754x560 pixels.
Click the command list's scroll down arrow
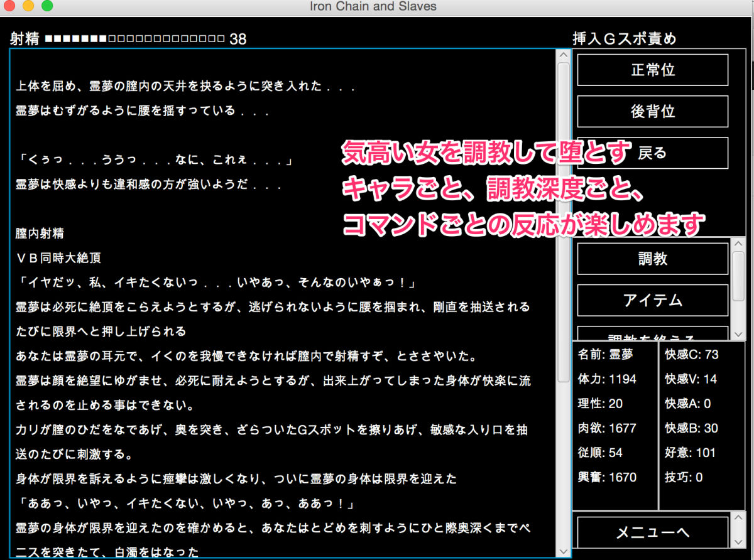739,335
